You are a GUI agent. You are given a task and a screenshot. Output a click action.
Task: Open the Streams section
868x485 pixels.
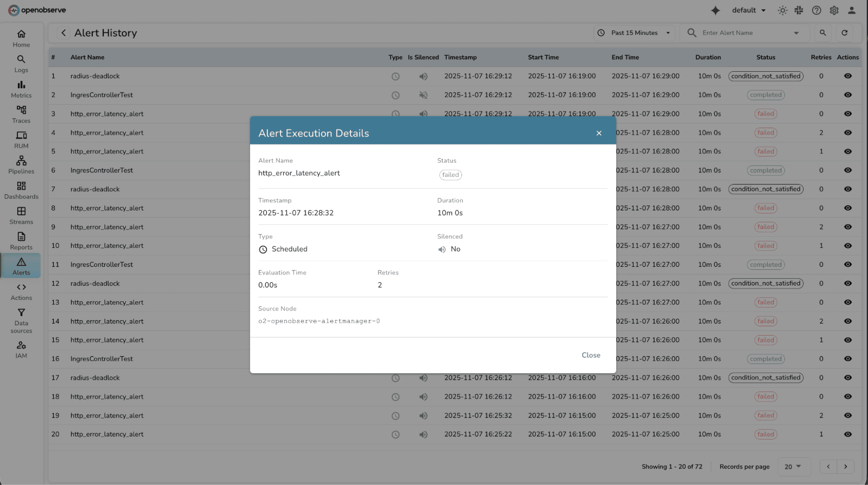21,216
